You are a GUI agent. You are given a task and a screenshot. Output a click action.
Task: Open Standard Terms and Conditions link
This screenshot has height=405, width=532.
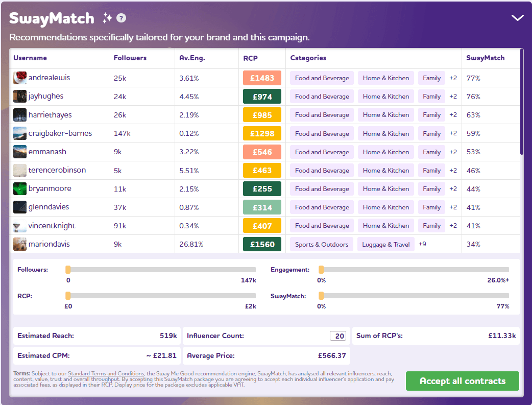106,373
